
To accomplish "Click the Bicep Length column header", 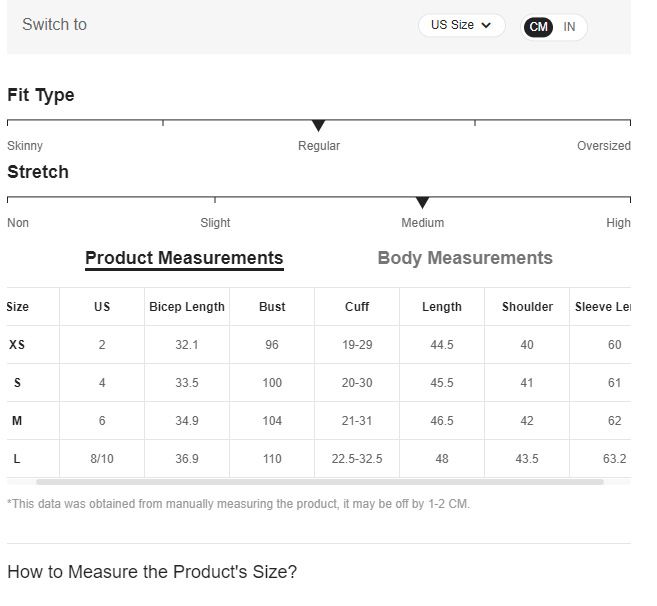I will tap(187, 307).
